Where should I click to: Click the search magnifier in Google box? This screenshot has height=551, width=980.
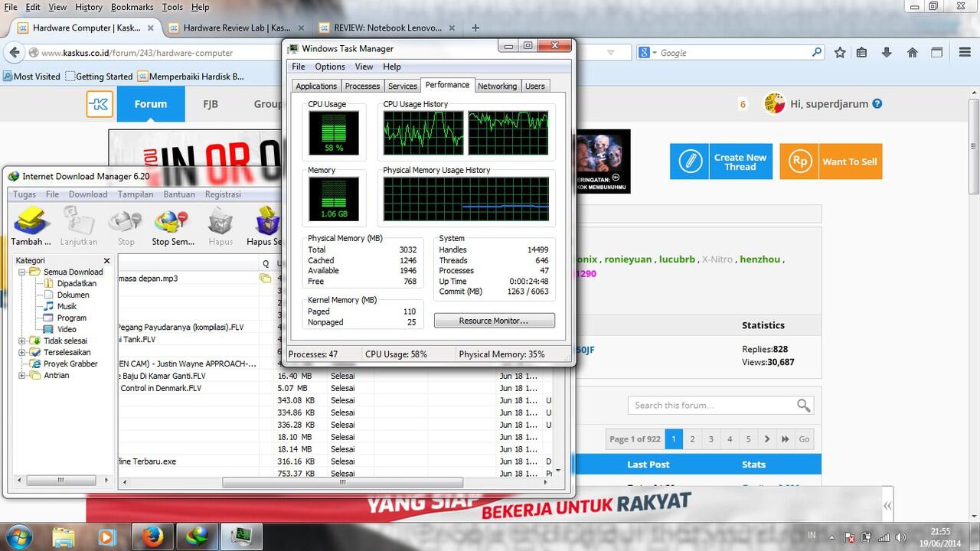pyautogui.click(x=817, y=53)
